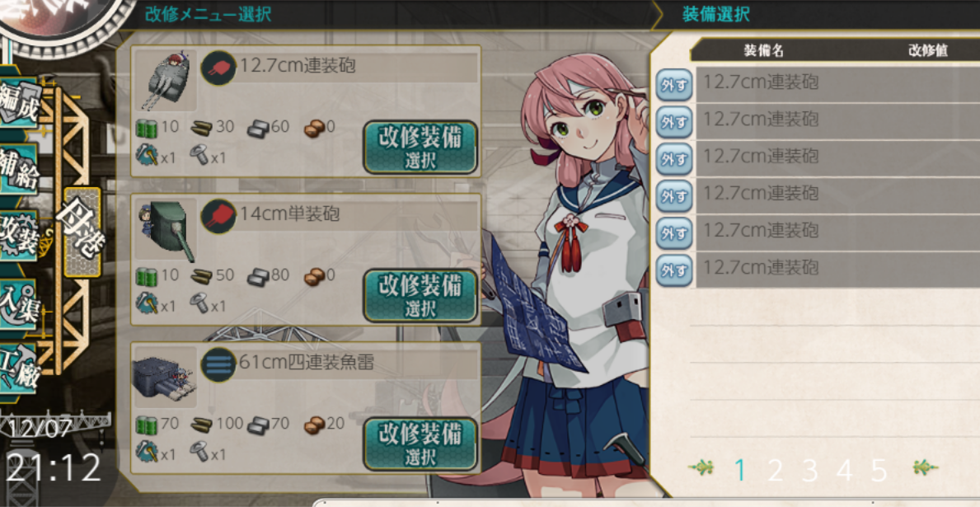Click 外す button on first equipment row
980x507 pixels.
[x=673, y=85]
